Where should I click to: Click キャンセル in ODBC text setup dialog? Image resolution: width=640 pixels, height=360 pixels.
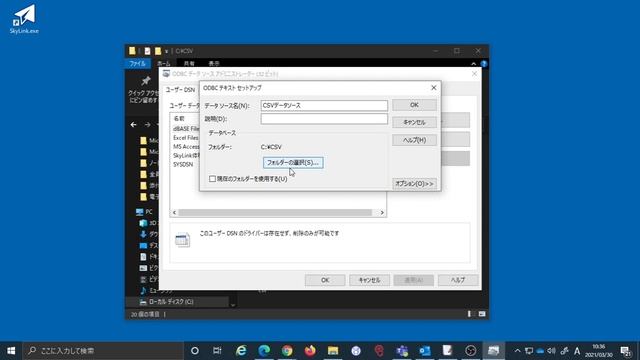[x=414, y=122]
